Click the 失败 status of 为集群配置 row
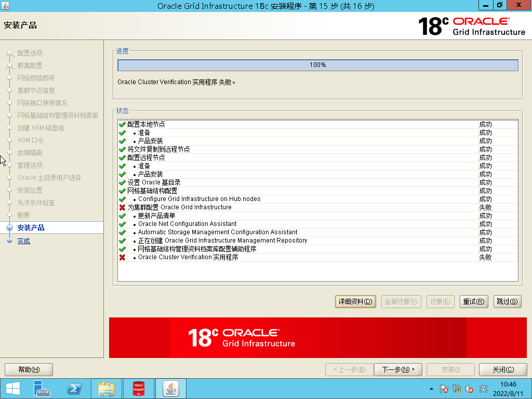The height and width of the screenshot is (399, 532). [485, 207]
